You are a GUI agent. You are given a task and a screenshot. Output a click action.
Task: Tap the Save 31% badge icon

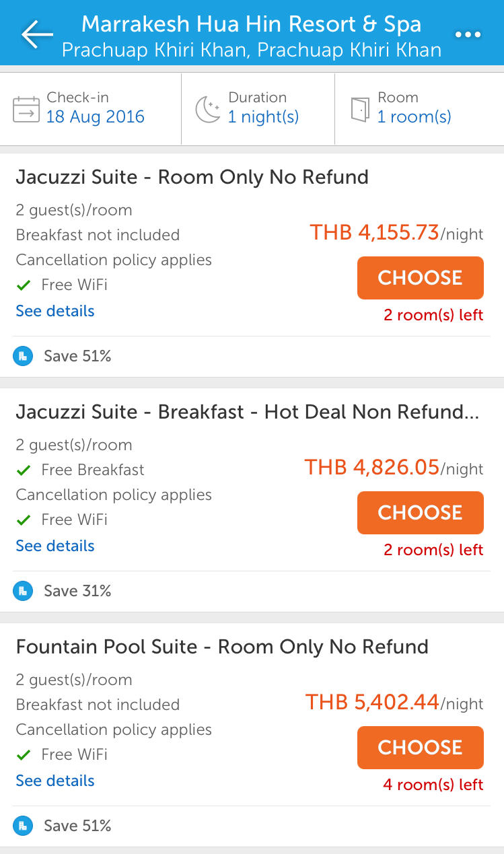pyautogui.click(x=23, y=591)
